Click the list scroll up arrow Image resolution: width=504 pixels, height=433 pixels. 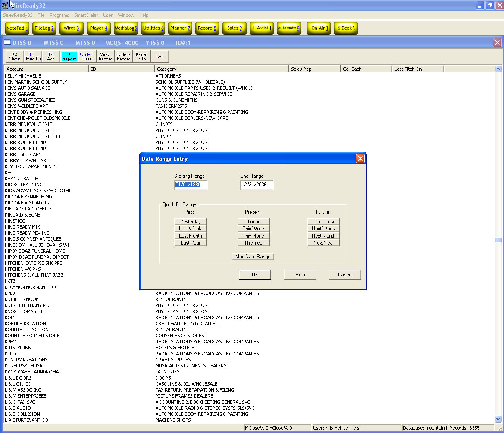pyautogui.click(x=498, y=69)
